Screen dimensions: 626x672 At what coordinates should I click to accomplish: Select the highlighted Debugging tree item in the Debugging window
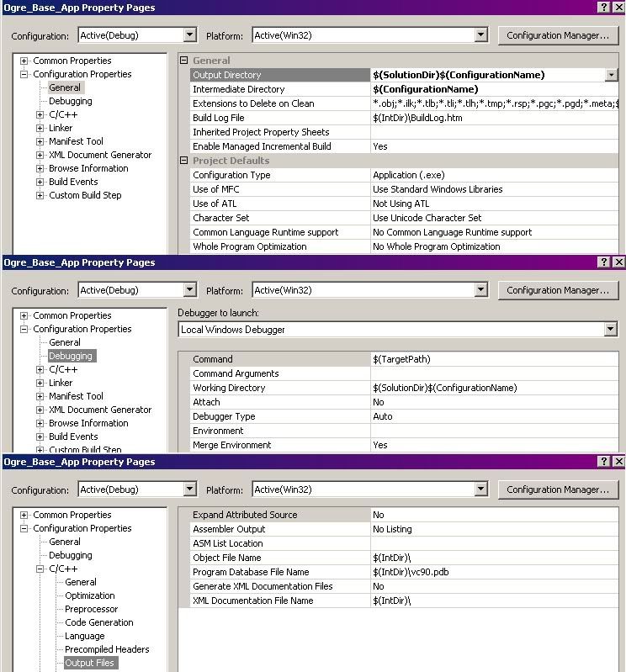click(x=71, y=356)
